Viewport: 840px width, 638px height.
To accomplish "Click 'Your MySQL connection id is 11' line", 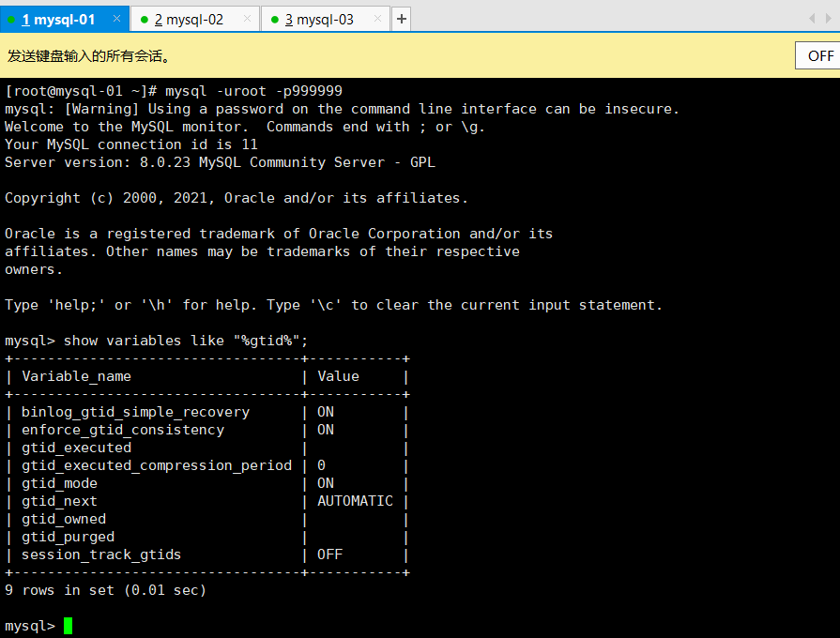I will [131, 144].
